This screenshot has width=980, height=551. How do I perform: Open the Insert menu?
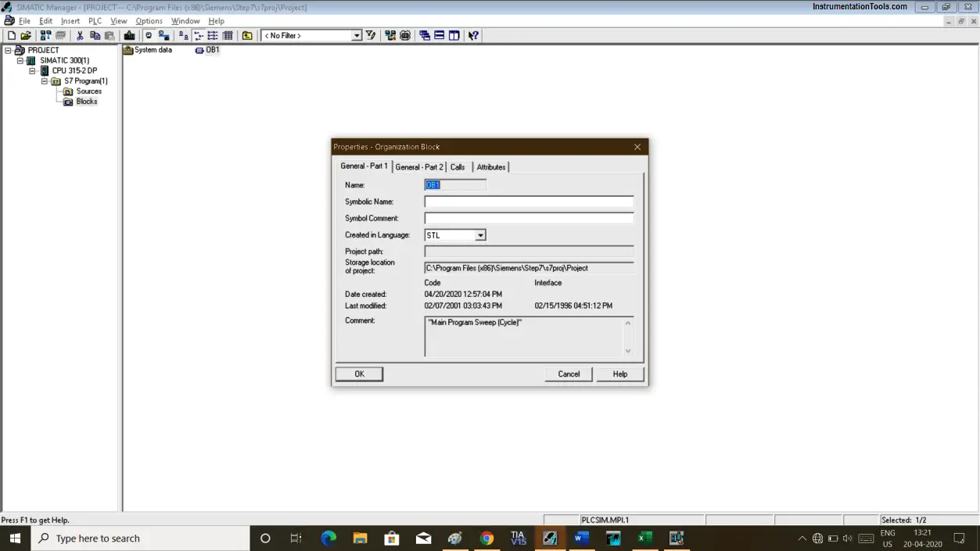(70, 21)
